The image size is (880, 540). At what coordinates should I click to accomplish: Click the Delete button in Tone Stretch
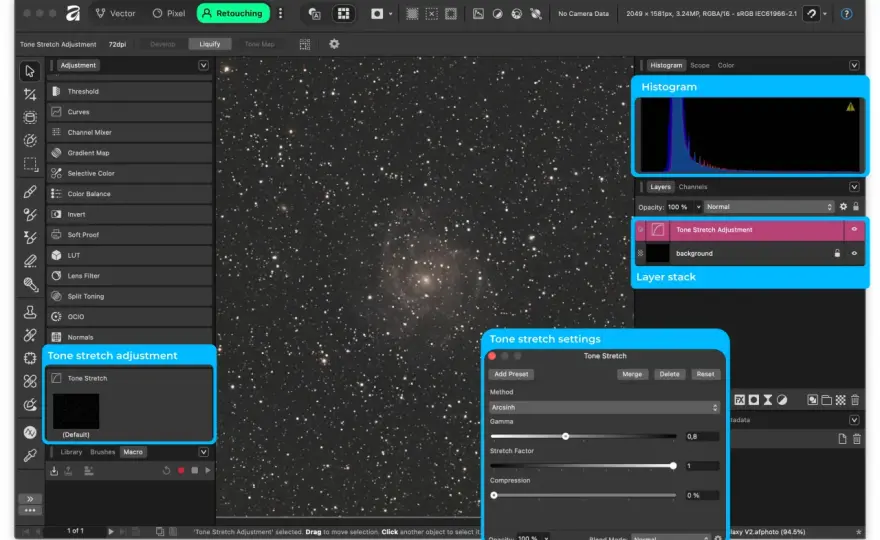point(669,374)
